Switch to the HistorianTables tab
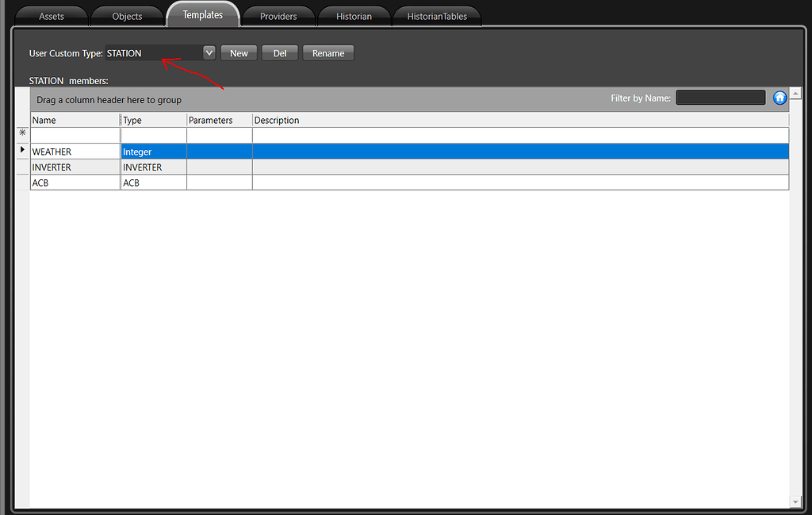 [x=437, y=15]
